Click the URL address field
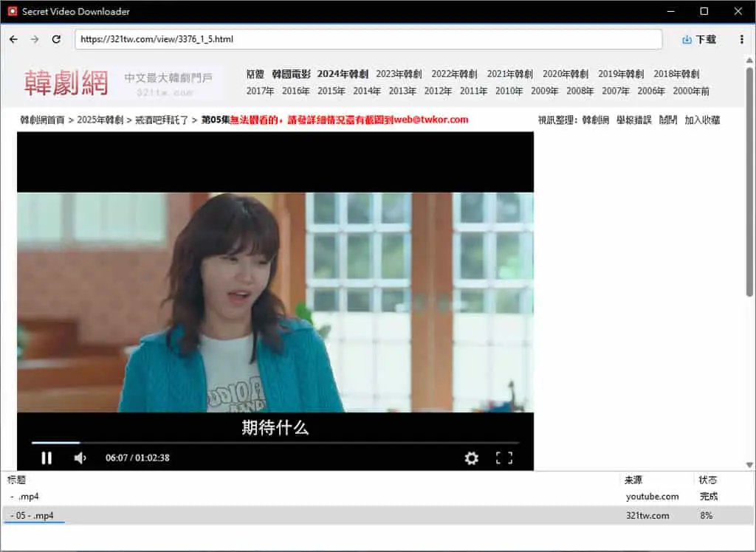 (x=368, y=40)
